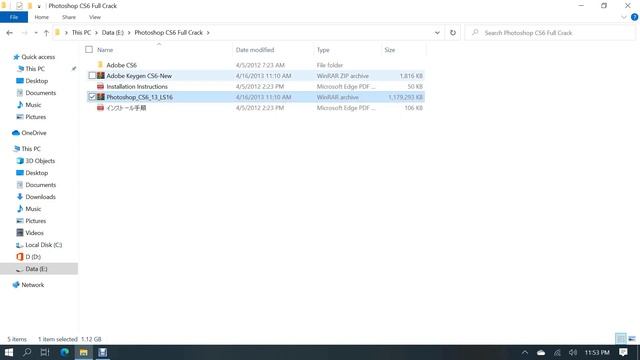Click the Adobe Keygen CS6-New archive icon
This screenshot has height=360, width=640.
pos(100,76)
